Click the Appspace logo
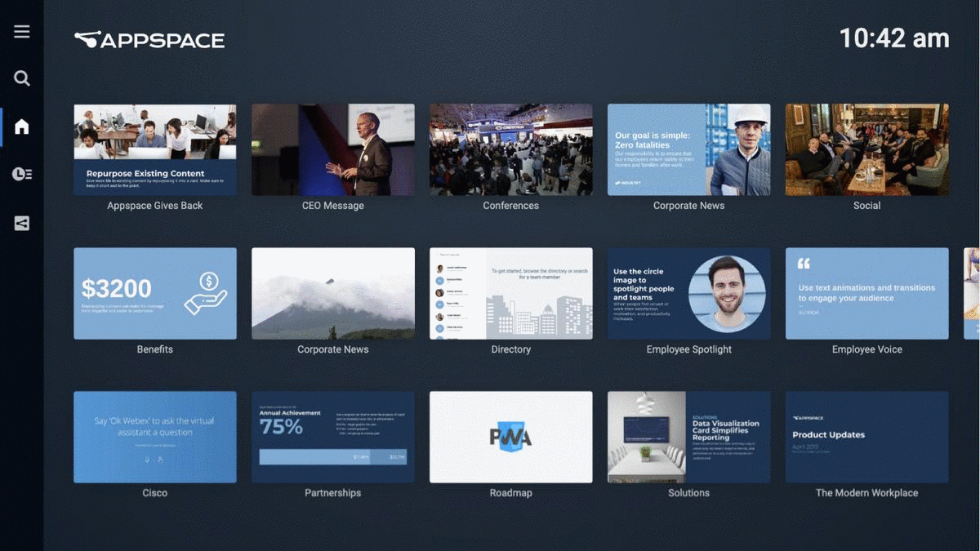This screenshot has height=551, width=980. (149, 39)
